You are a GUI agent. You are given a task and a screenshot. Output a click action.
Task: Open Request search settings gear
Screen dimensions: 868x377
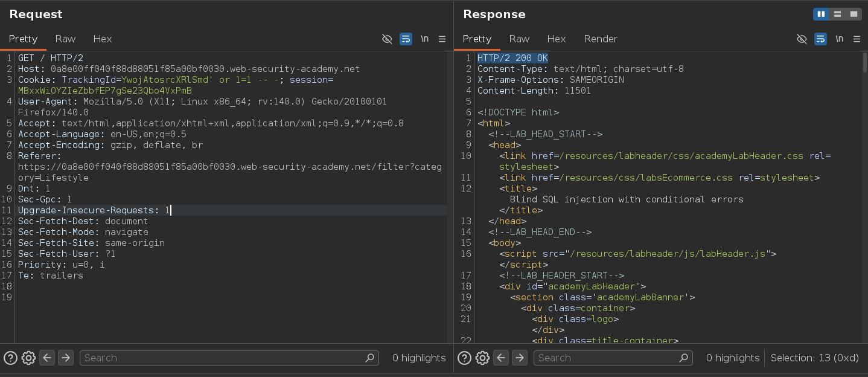[x=28, y=358]
